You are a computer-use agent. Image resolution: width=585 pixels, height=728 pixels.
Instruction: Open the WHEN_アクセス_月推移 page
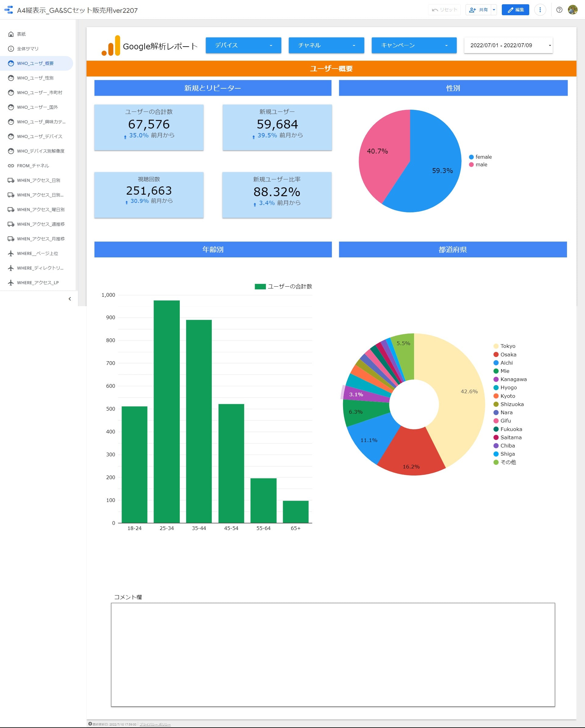37,239
